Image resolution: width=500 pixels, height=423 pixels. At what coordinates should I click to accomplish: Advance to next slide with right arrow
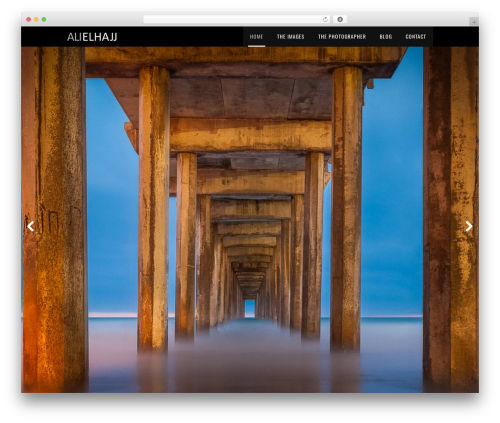469,226
